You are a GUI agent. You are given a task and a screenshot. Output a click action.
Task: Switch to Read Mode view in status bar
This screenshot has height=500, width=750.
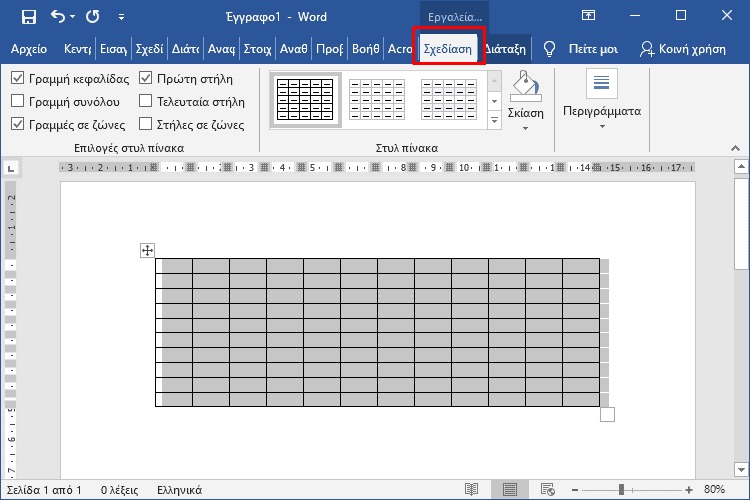pyautogui.click(x=472, y=489)
